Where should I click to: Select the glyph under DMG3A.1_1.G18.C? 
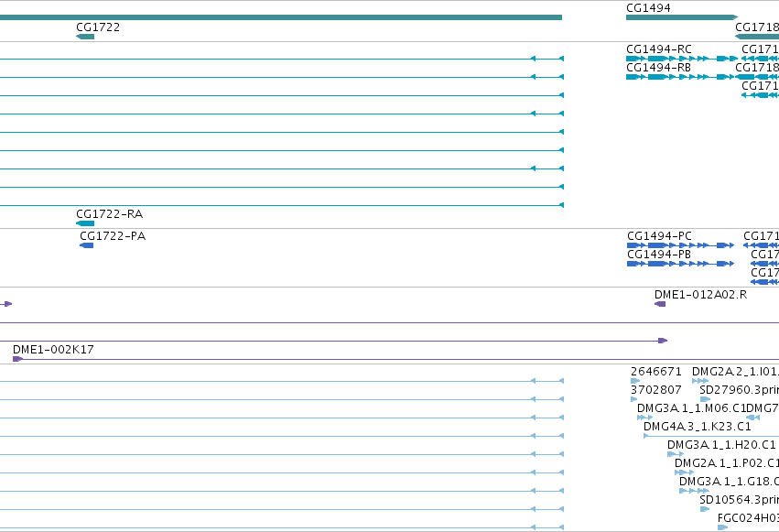[x=694, y=491]
